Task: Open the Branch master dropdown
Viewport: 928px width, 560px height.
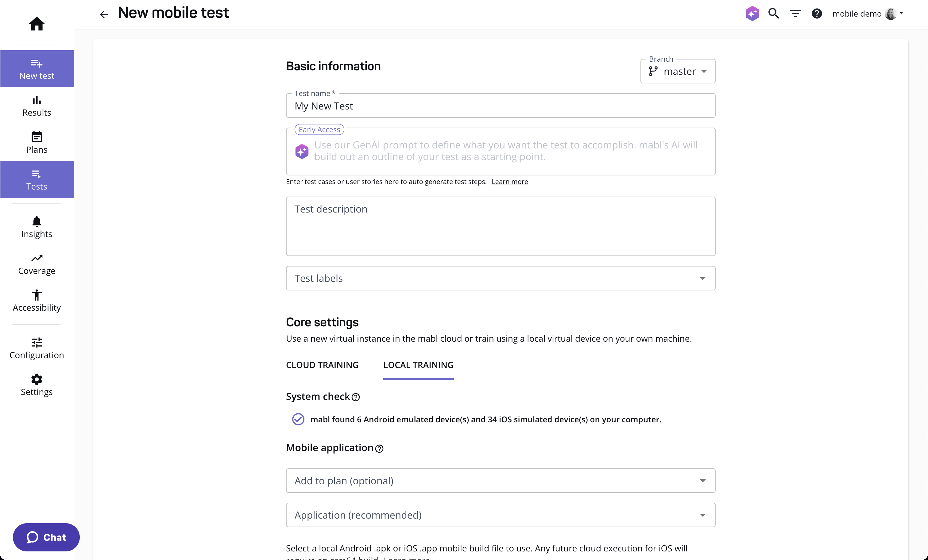Action: [x=678, y=71]
